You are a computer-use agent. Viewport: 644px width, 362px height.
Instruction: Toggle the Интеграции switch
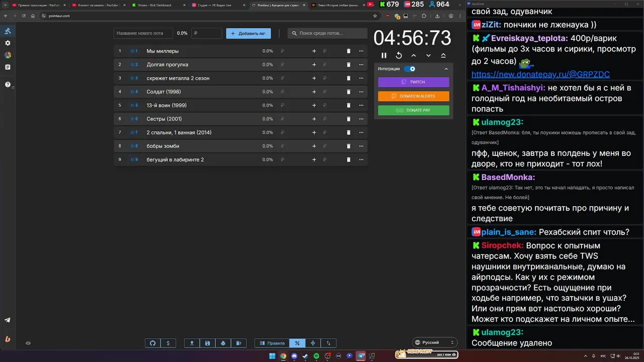click(410, 69)
